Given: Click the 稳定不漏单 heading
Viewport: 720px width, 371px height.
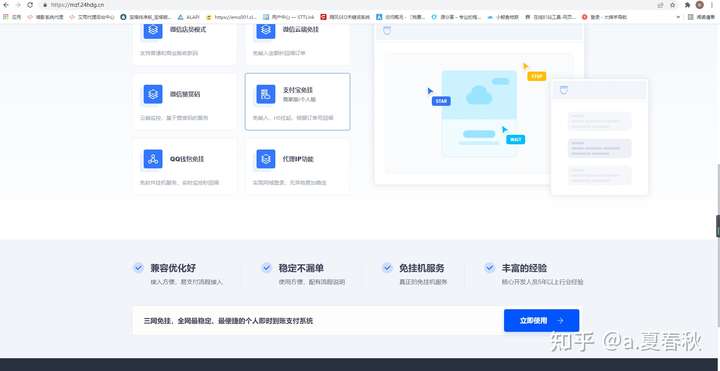Looking at the screenshot, I should [301, 268].
